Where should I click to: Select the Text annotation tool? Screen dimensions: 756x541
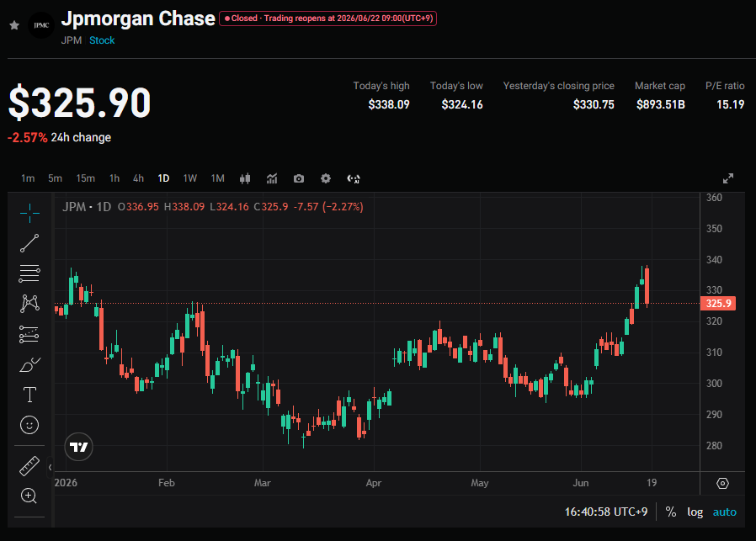tap(29, 395)
